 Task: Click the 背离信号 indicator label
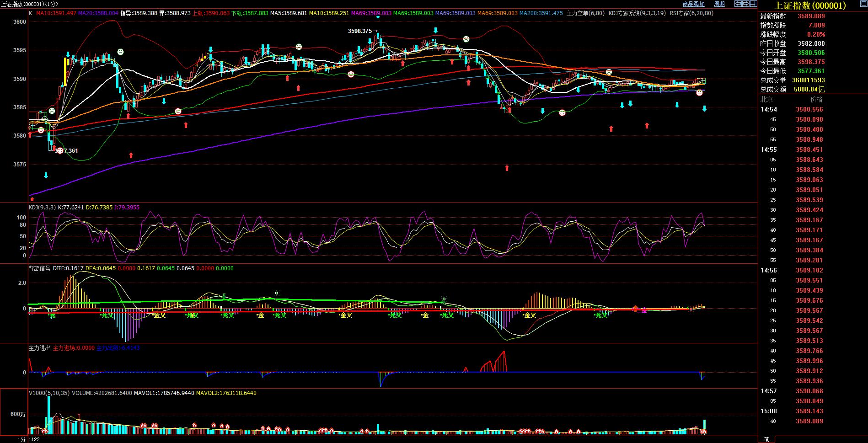click(x=40, y=268)
